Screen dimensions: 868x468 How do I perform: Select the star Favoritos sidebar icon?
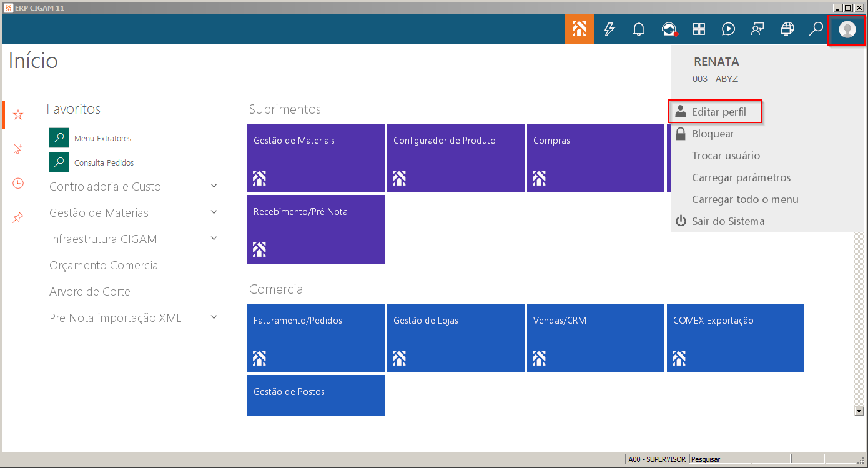(18, 114)
